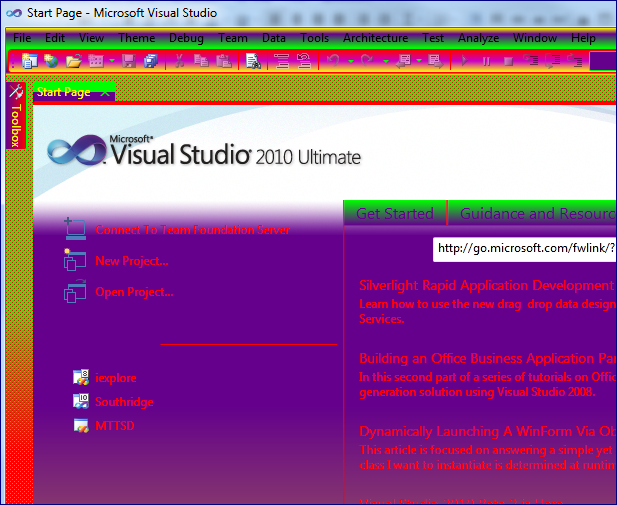The width and height of the screenshot is (617, 505).
Task: Click the Uncomment lines icon
Action: 304,61
